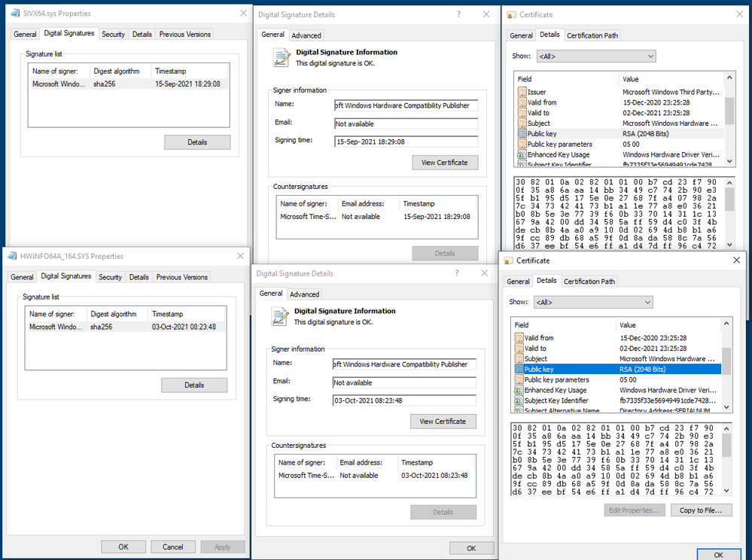Click the hex value scrollbar in the bottom Certificate window
Screen dimensions: 752x560
726,459
